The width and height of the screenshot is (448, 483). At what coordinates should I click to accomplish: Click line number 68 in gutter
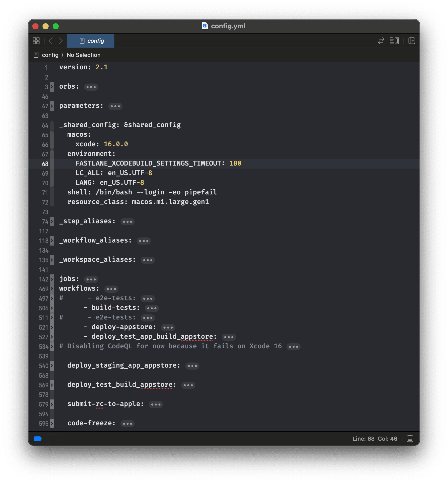(45, 164)
